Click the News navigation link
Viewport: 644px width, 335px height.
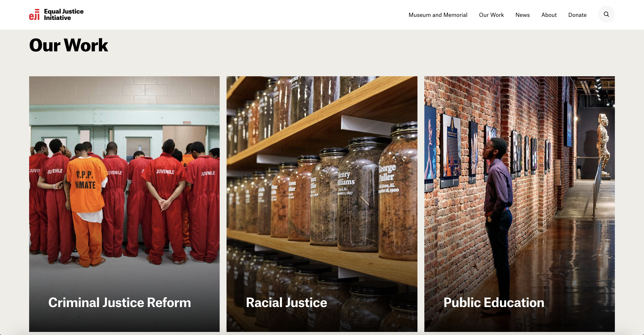coord(523,15)
